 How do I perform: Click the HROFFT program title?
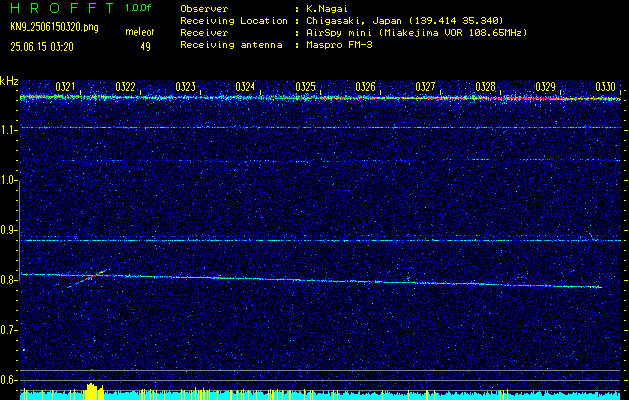point(62,8)
